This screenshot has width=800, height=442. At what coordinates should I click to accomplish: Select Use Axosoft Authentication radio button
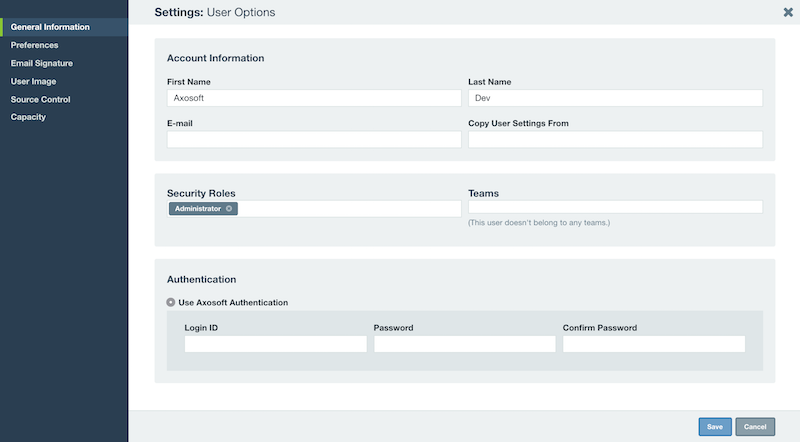pyautogui.click(x=170, y=302)
